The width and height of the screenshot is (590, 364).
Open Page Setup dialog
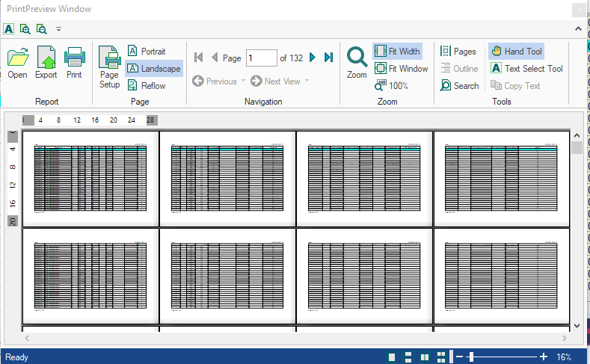[109, 67]
